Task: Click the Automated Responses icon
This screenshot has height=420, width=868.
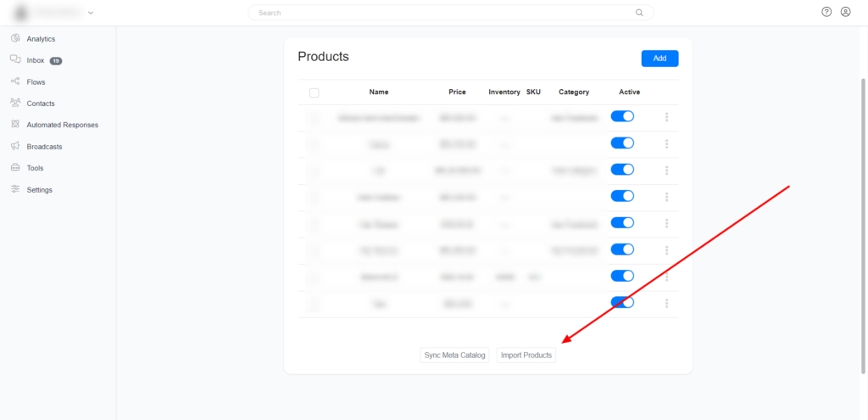Action: point(15,125)
